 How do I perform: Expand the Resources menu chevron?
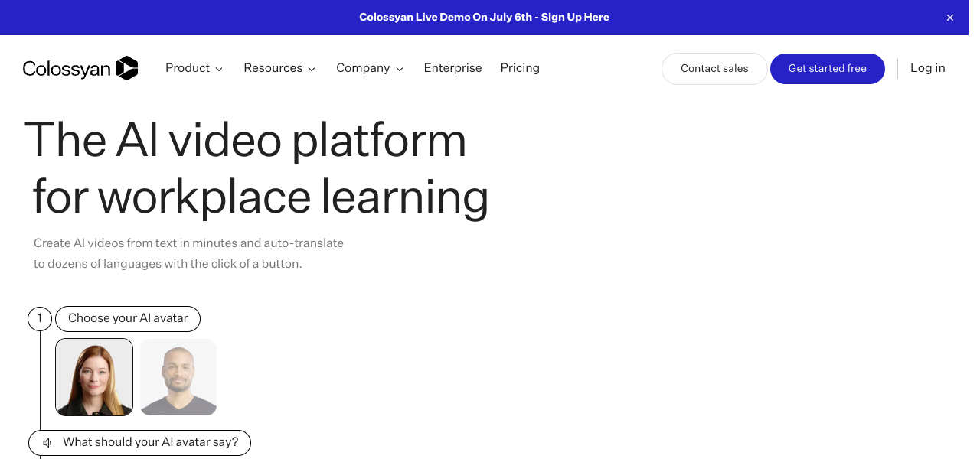[x=312, y=69]
